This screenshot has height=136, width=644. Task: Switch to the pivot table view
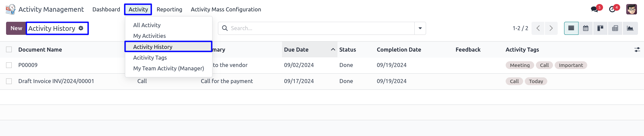click(x=615, y=28)
